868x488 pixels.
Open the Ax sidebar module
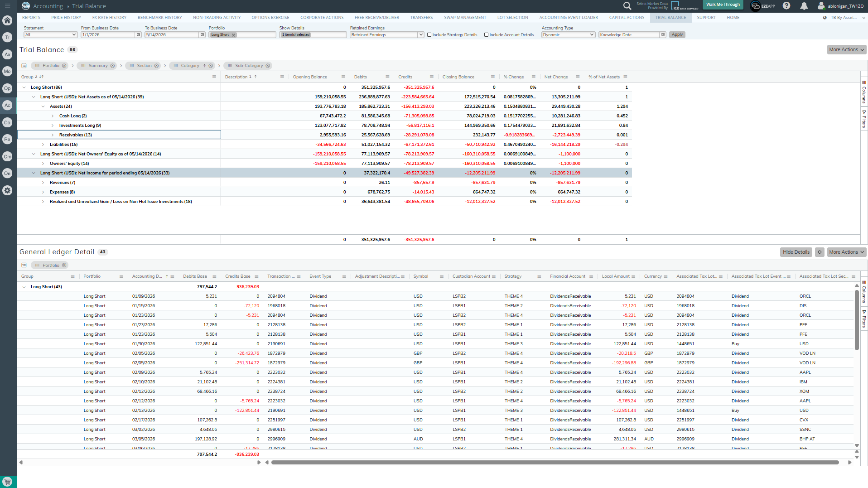pyautogui.click(x=7, y=54)
